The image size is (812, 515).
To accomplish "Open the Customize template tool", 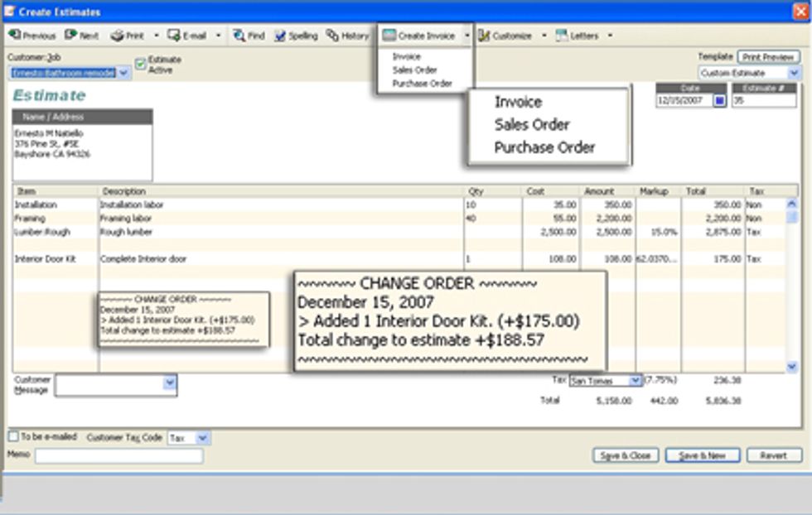I will point(505,36).
